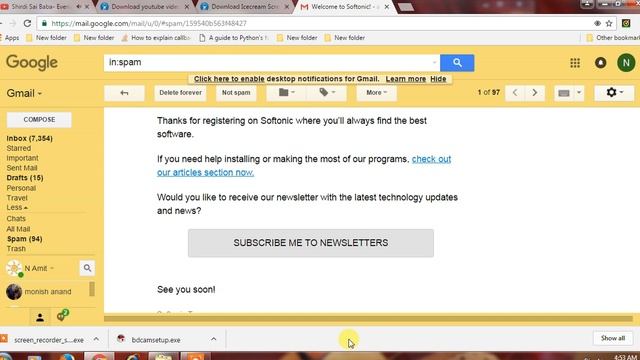The image size is (640, 360).
Task: Reload the page in Chrome
Action: click(27, 23)
